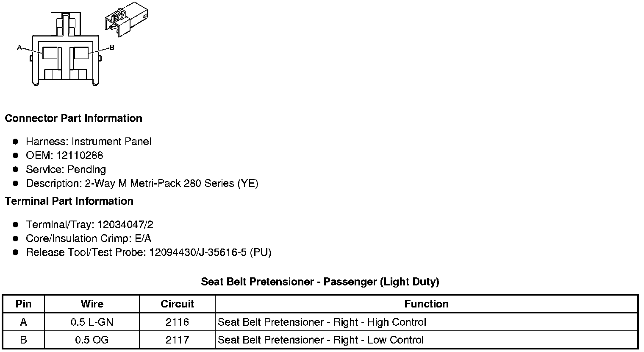
Task: Click the 2-Way M Metri-Pack 280 description
Action: pos(142,183)
